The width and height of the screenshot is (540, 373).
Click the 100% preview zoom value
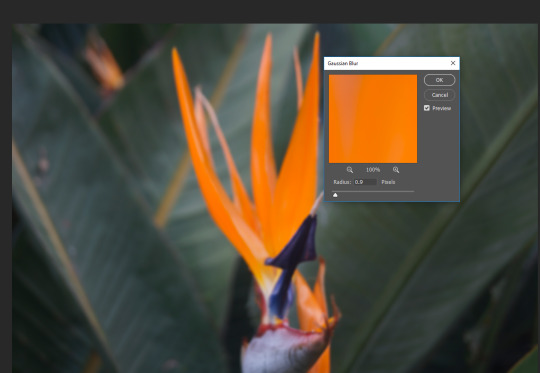click(x=373, y=170)
